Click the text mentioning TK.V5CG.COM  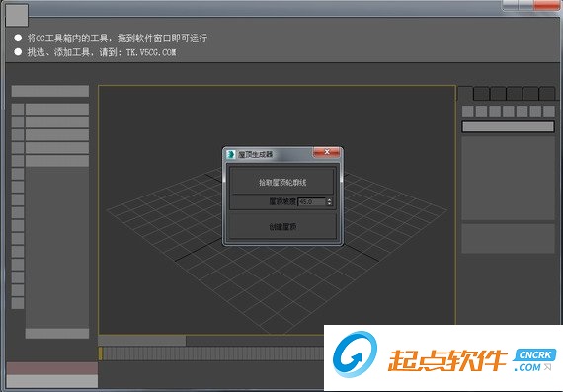[102, 52]
